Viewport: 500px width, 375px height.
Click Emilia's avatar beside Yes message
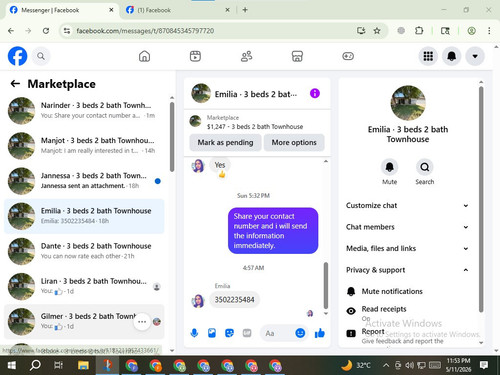pos(198,166)
